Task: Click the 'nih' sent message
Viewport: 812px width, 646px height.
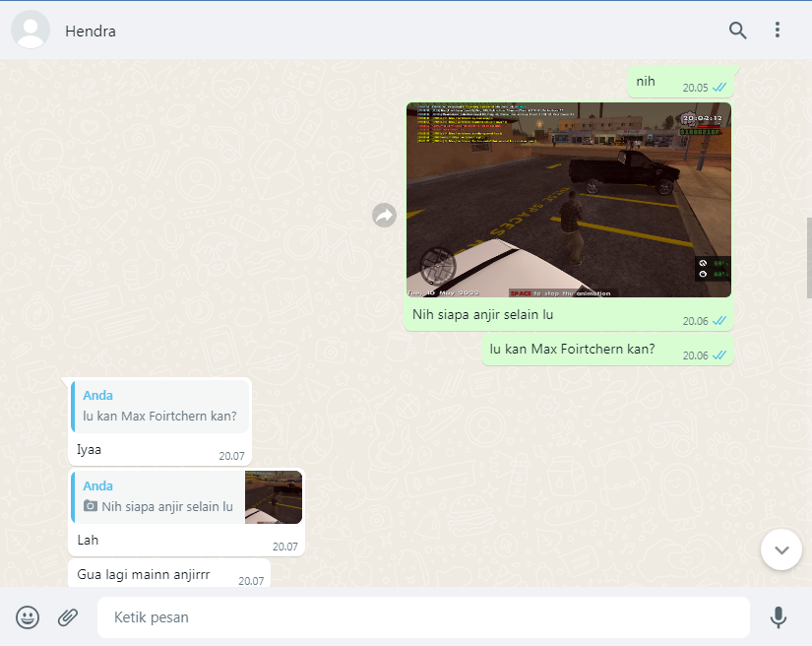Action: tap(680, 82)
